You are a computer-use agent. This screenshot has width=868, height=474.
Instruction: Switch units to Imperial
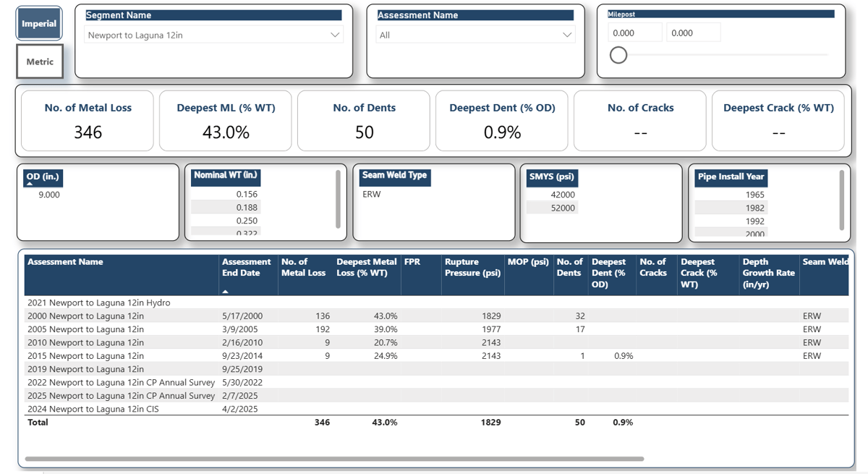pyautogui.click(x=39, y=24)
